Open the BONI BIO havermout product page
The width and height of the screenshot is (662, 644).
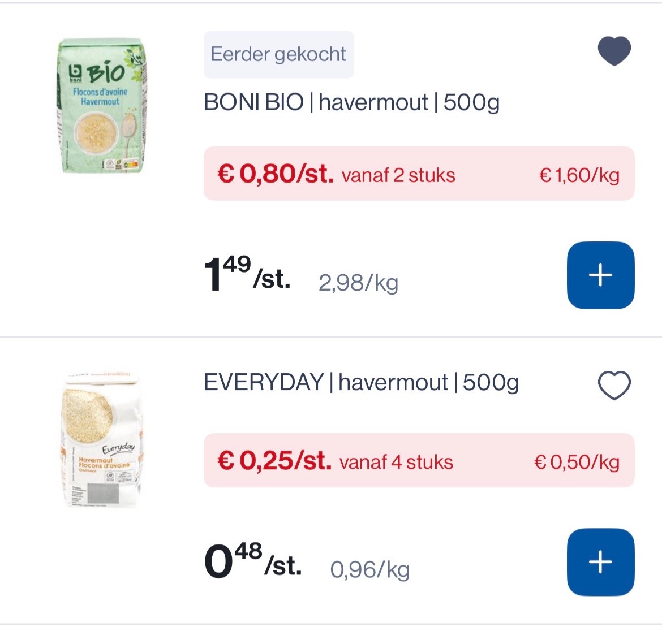pos(351,102)
